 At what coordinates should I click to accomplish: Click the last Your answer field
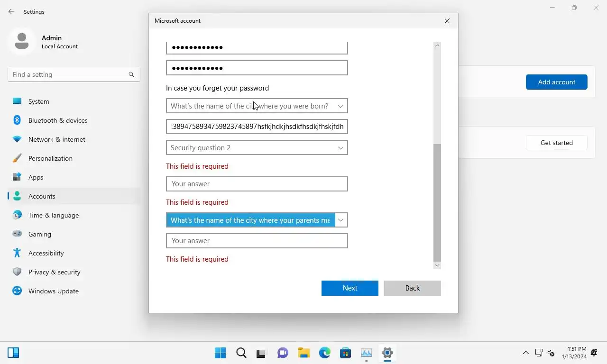point(257,241)
